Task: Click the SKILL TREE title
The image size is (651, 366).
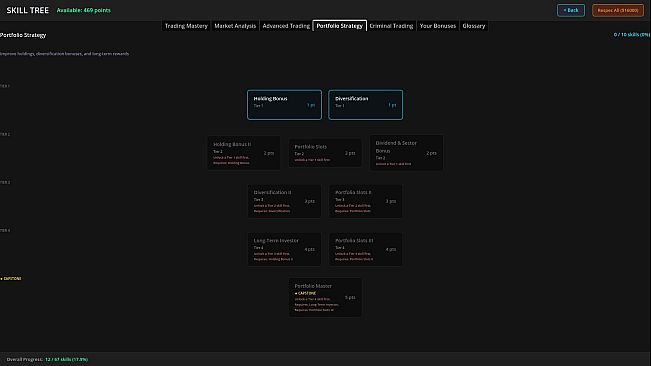Action: (27, 10)
